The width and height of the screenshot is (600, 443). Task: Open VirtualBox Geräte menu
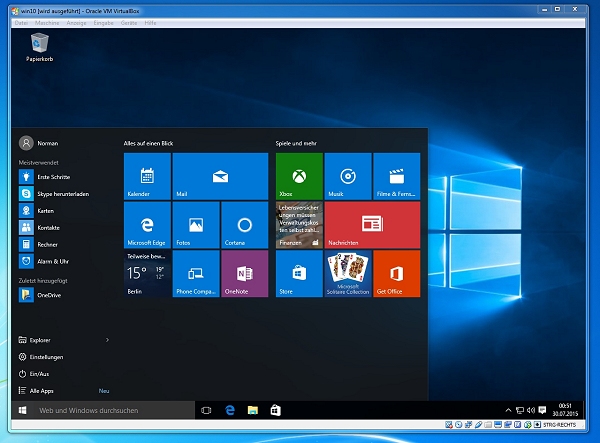[x=129, y=23]
